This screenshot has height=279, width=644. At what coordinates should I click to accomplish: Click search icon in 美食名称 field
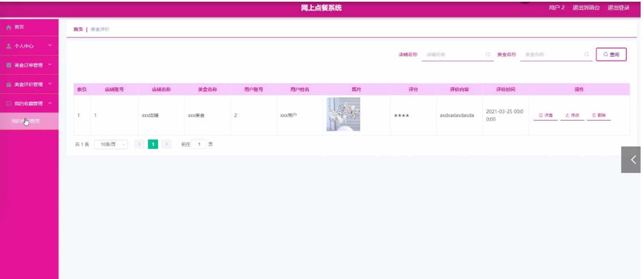[586, 54]
